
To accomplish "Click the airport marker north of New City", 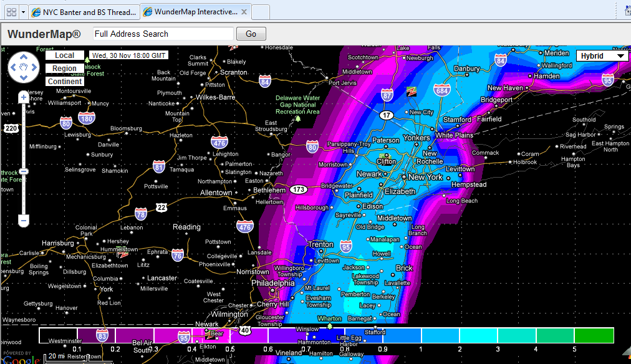I will 411,92.
